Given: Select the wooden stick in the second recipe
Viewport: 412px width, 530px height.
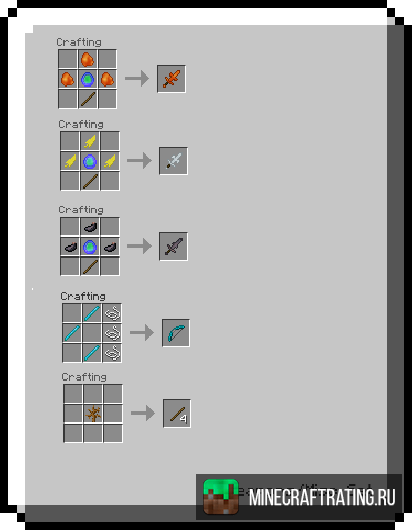Looking at the screenshot, I should pyautogui.click(x=90, y=181).
